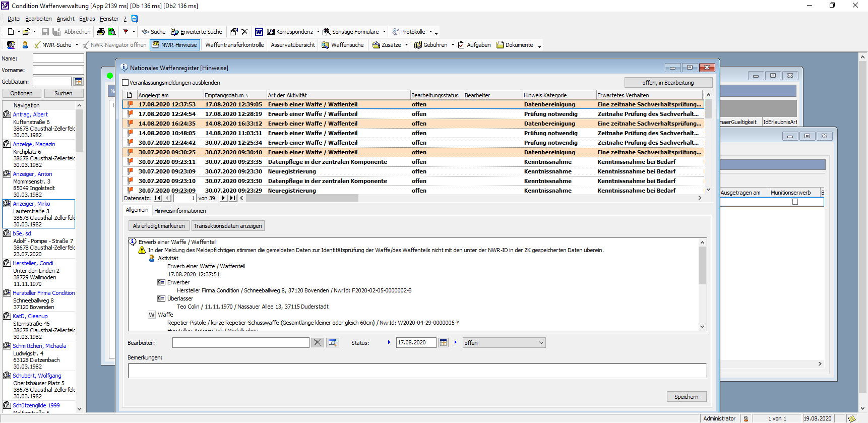The height and width of the screenshot is (423, 868).
Task: Click the print icon in the toolbar
Action: 100,32
